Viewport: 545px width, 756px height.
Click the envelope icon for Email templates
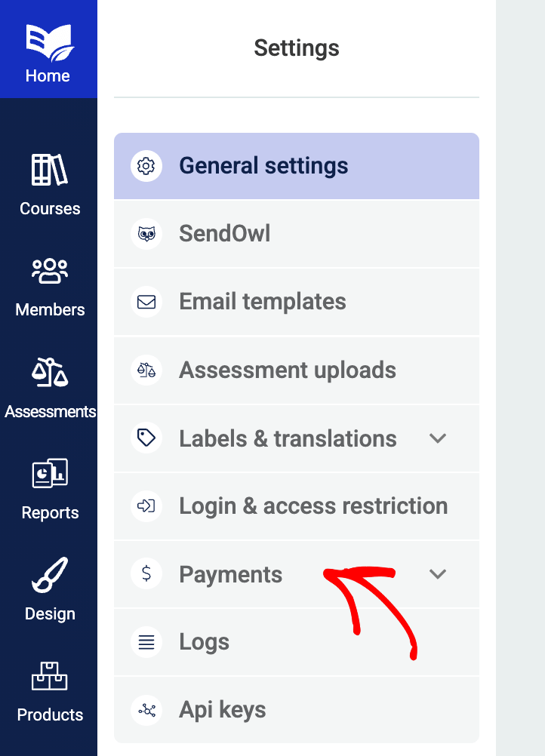(146, 302)
